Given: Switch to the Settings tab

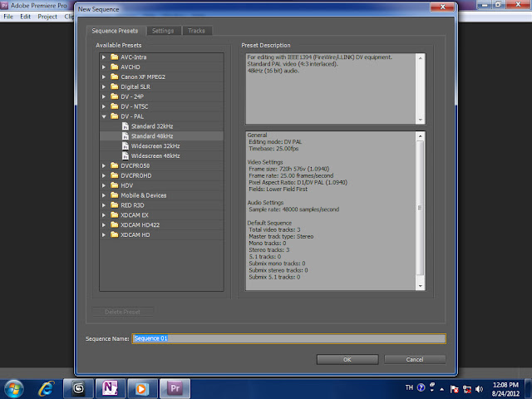Looking at the screenshot, I should pyautogui.click(x=163, y=31).
